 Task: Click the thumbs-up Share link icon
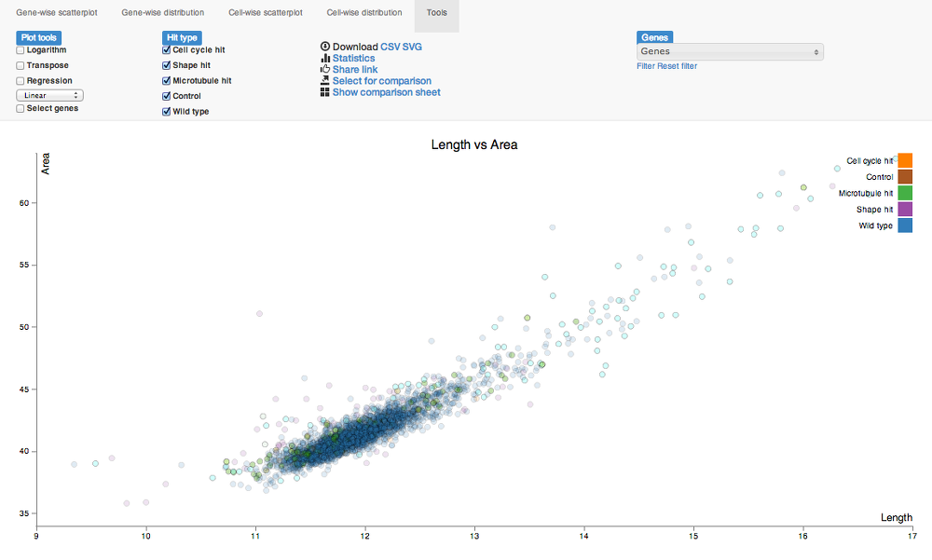click(x=325, y=70)
